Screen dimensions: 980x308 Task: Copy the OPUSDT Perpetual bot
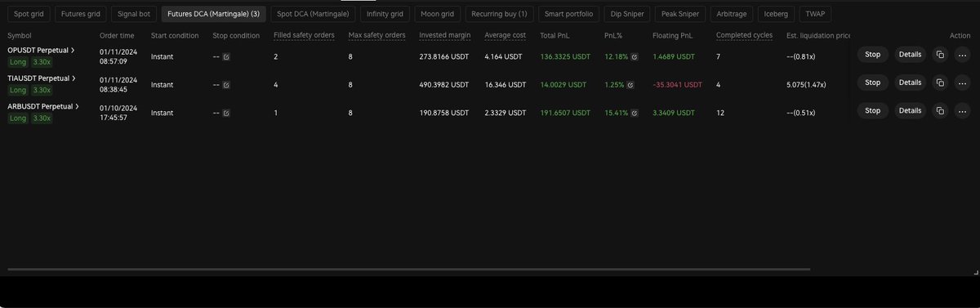coord(940,55)
